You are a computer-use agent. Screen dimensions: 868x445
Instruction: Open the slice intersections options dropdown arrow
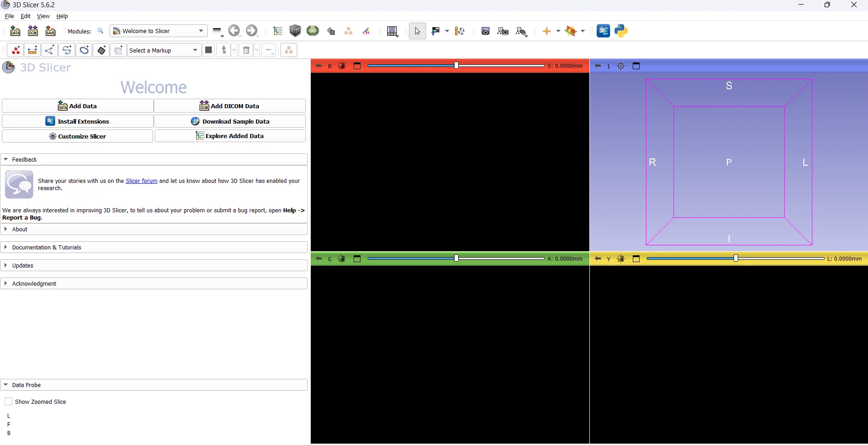tap(583, 31)
